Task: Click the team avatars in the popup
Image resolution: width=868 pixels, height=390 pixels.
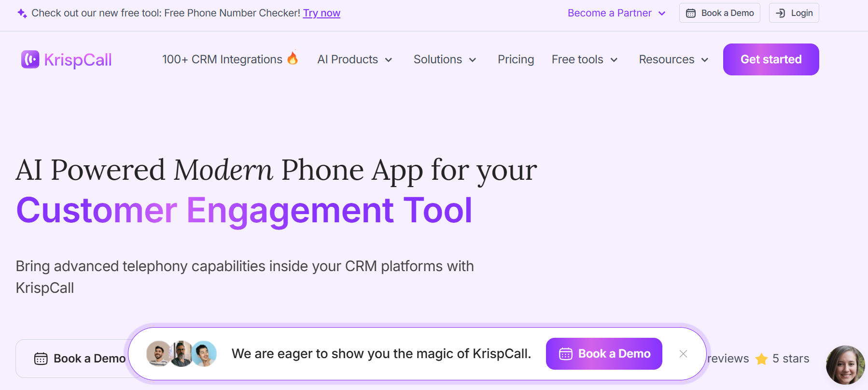Action: (182, 354)
